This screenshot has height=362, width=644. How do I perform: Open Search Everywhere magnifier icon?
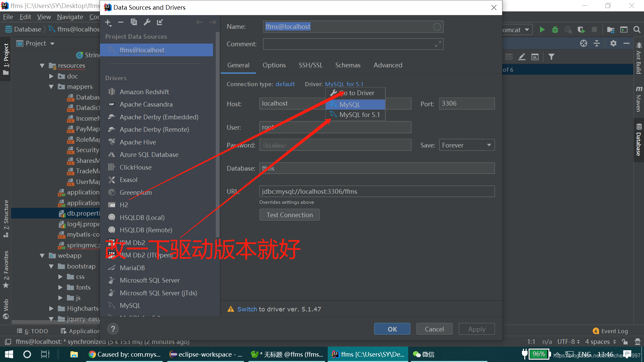(637, 30)
